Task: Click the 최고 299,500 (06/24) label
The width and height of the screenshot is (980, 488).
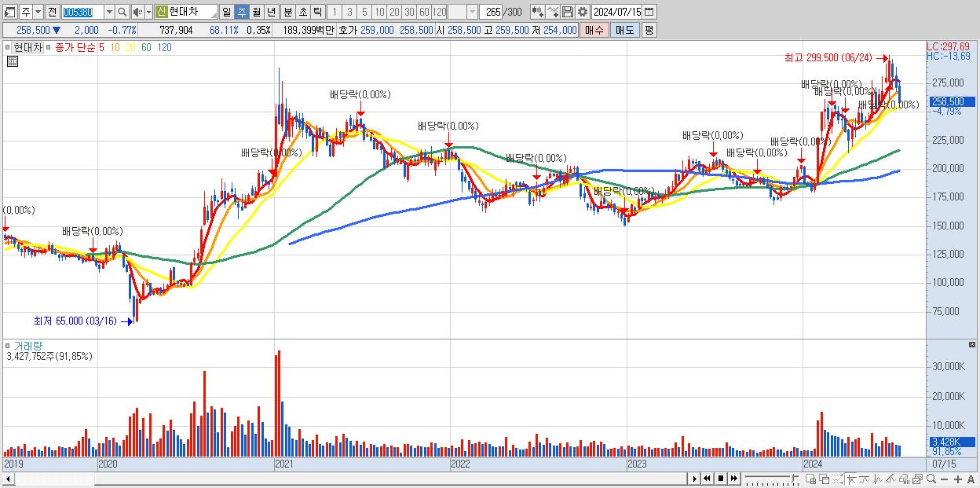Action: tap(828, 57)
